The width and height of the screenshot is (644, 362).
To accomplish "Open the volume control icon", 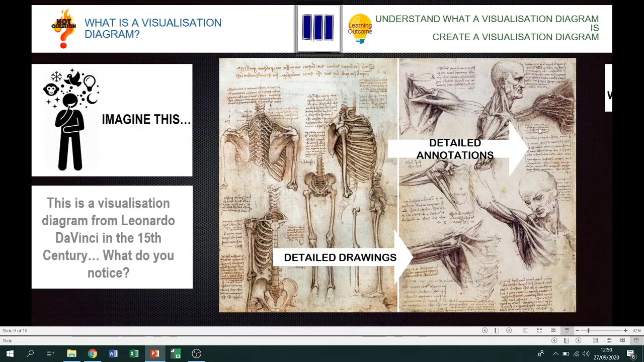I will [586, 354].
